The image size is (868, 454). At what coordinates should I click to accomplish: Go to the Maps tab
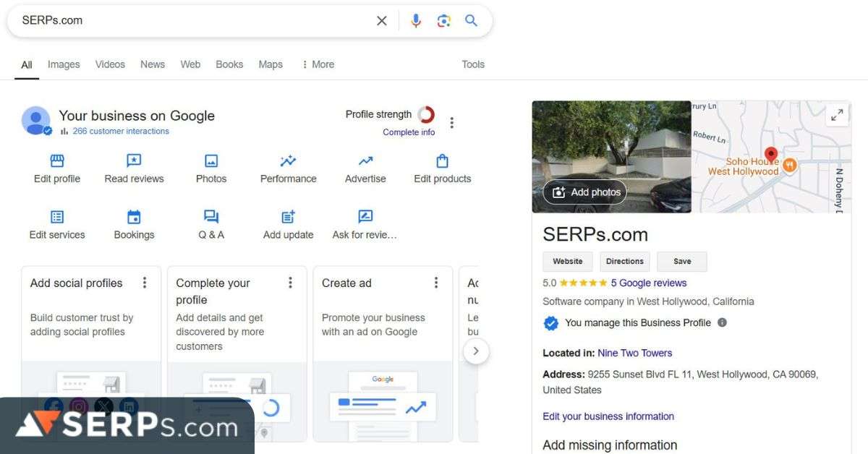271,64
